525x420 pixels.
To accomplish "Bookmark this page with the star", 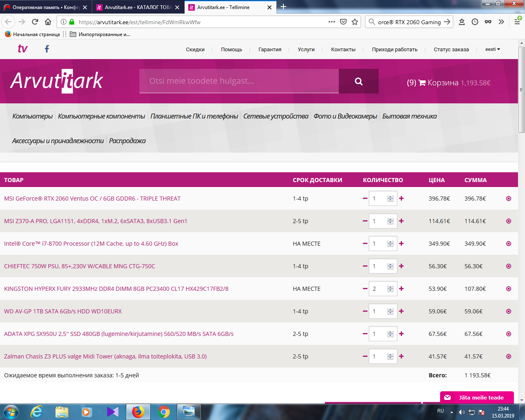I will pyautogui.click(x=355, y=22).
